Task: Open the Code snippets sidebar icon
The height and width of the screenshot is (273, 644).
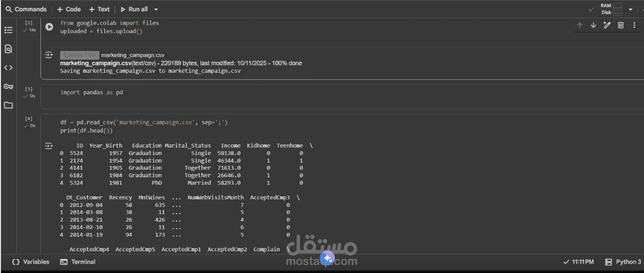Action: [8, 68]
